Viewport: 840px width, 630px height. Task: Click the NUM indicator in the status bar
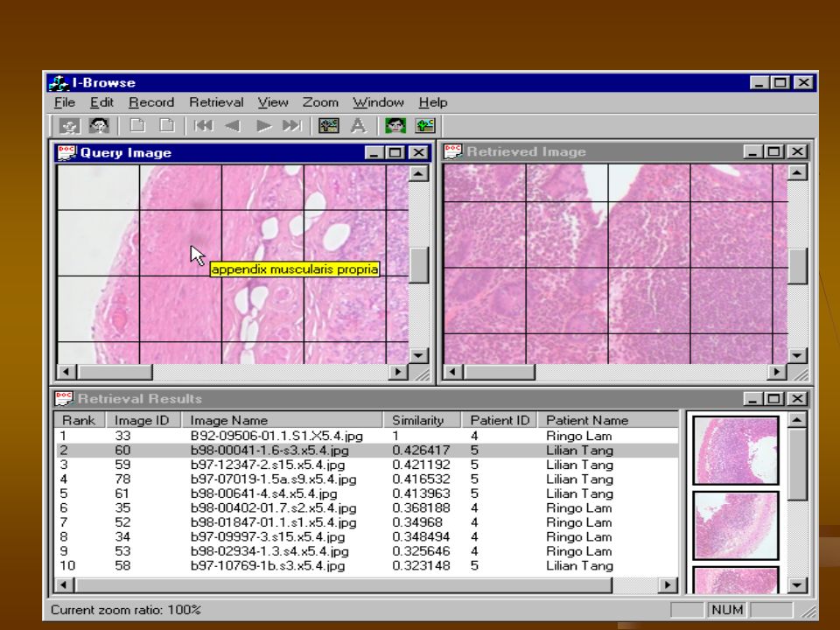coord(727,610)
